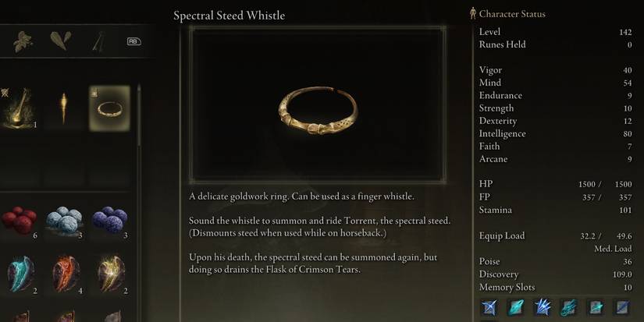Switch to the maple leaf inventory category tab
This screenshot has width=644, height=322.
23,41
